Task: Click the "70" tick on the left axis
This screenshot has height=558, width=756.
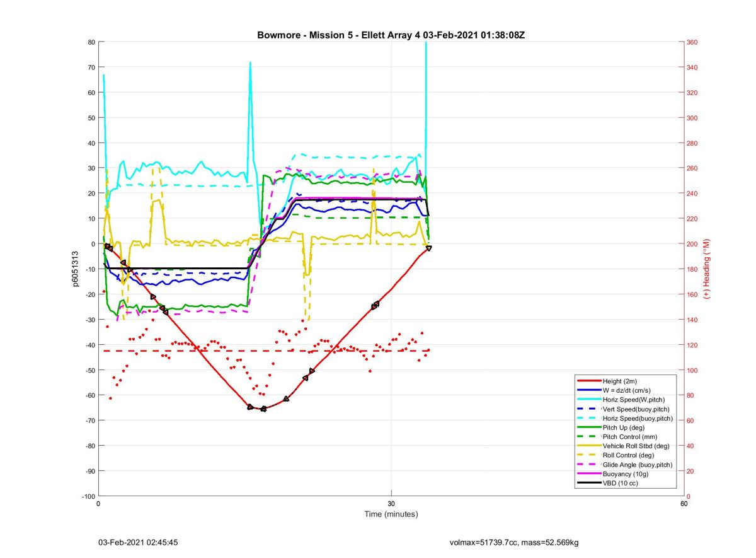Action: [x=91, y=67]
